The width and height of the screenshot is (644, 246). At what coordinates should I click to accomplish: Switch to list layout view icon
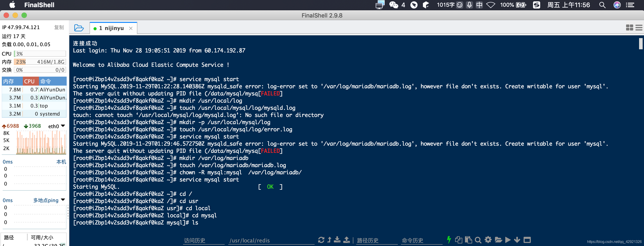[x=638, y=28]
